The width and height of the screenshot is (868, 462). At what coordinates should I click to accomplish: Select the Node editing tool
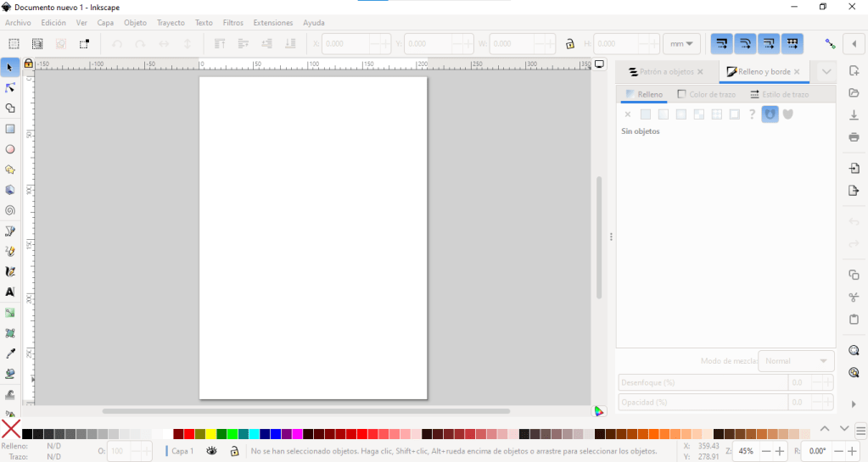(10, 88)
